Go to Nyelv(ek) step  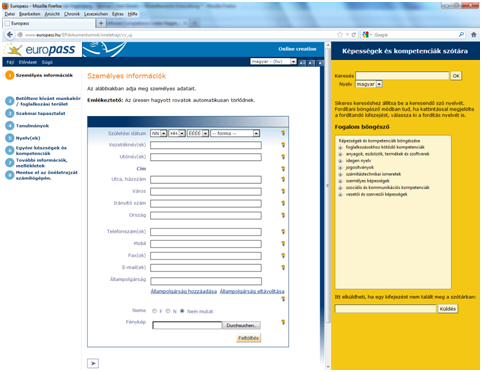click(x=28, y=138)
